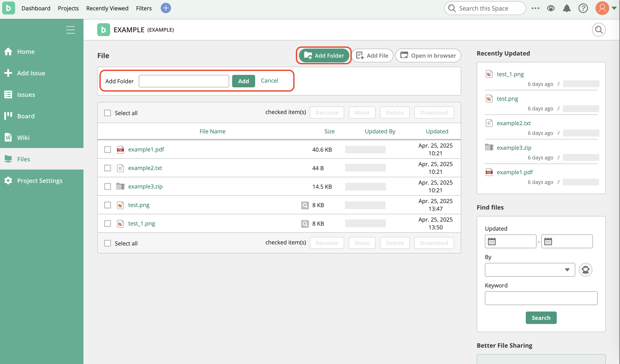Open Dashboard in top navigation
Viewport: 620px width, 364px height.
(36, 8)
